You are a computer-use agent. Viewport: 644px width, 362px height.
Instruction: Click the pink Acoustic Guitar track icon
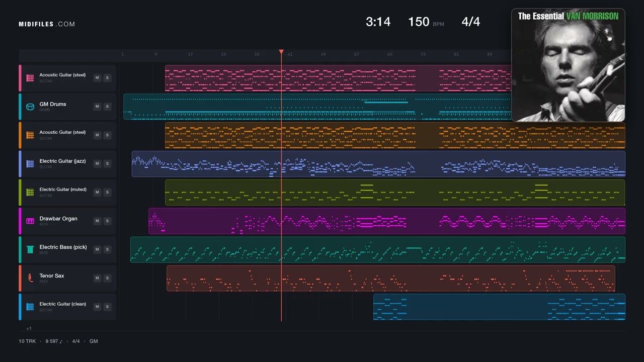30,78
